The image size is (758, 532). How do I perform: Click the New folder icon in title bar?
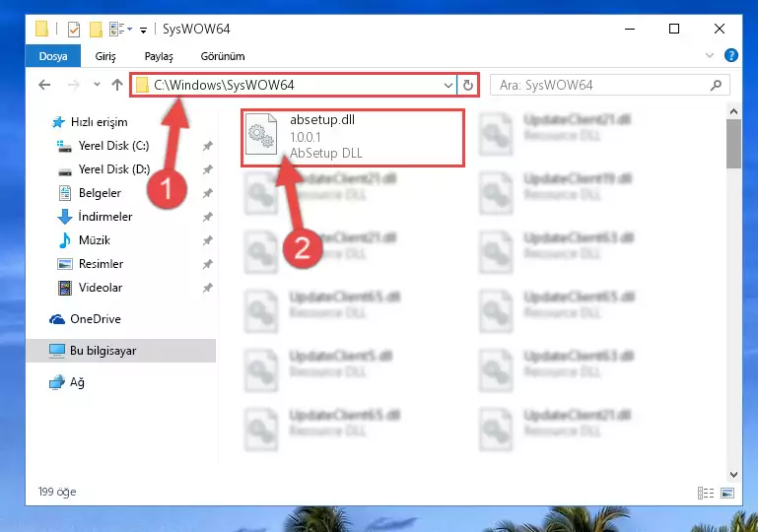[x=96, y=30]
